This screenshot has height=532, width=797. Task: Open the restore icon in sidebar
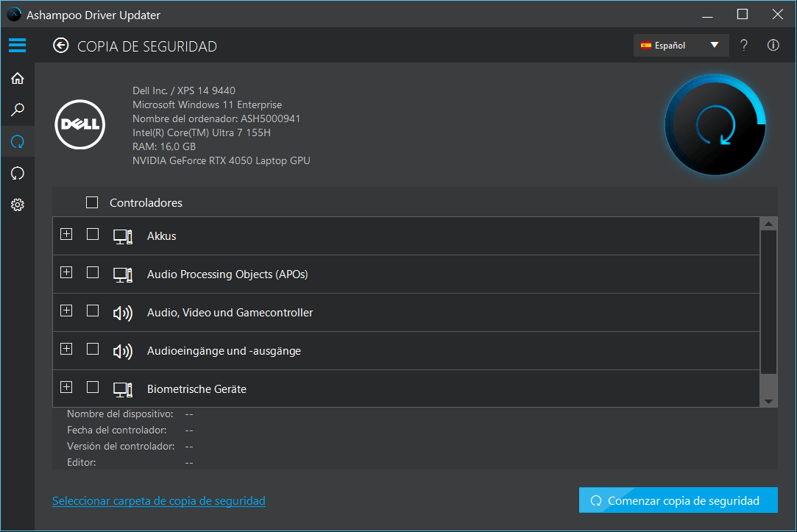pos(17,173)
